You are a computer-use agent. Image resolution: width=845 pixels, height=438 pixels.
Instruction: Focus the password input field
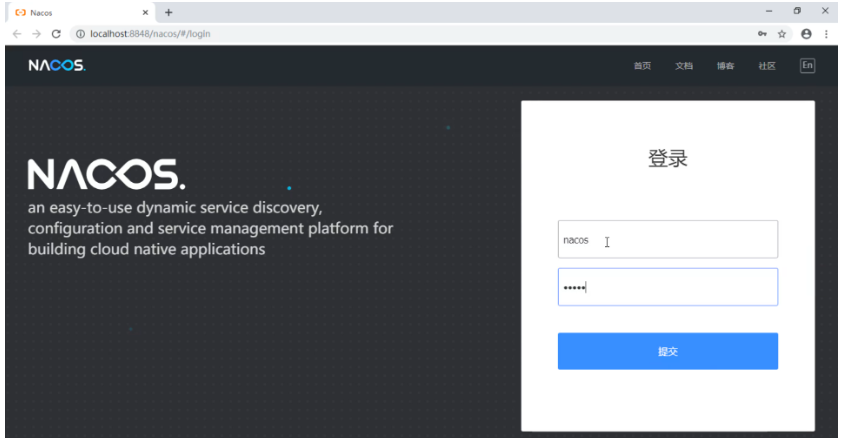point(668,287)
